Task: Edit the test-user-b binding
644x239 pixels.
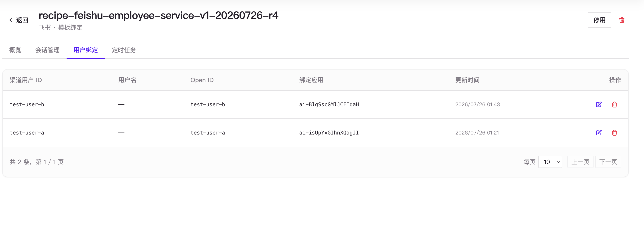Action: click(599, 104)
